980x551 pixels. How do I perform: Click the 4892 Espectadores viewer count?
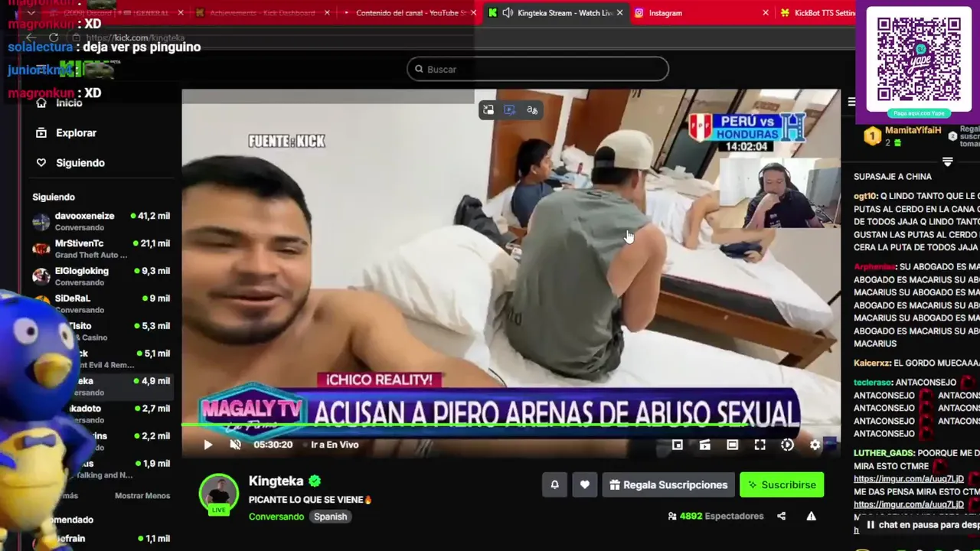point(715,517)
